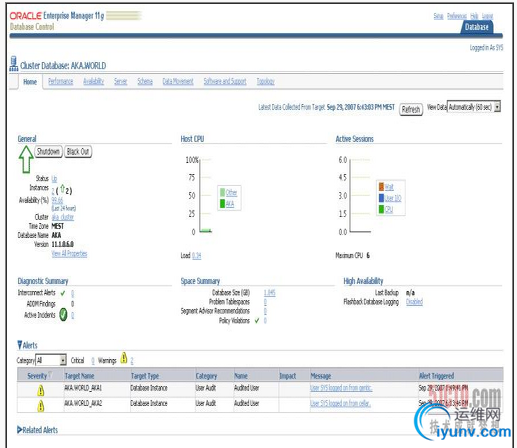Screen dimensions: 517x448
Task: Click the Interconnect Alerts count link
Action: tap(73, 293)
